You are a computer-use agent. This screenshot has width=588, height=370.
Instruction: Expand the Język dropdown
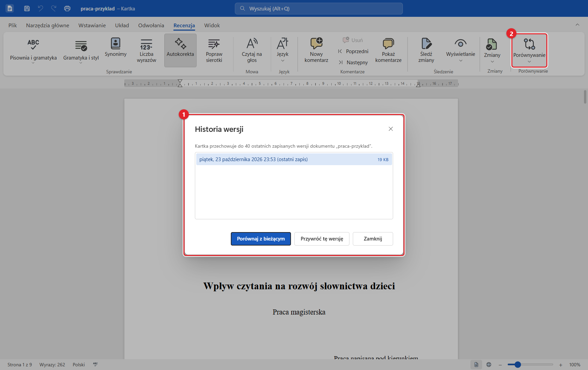point(283,50)
